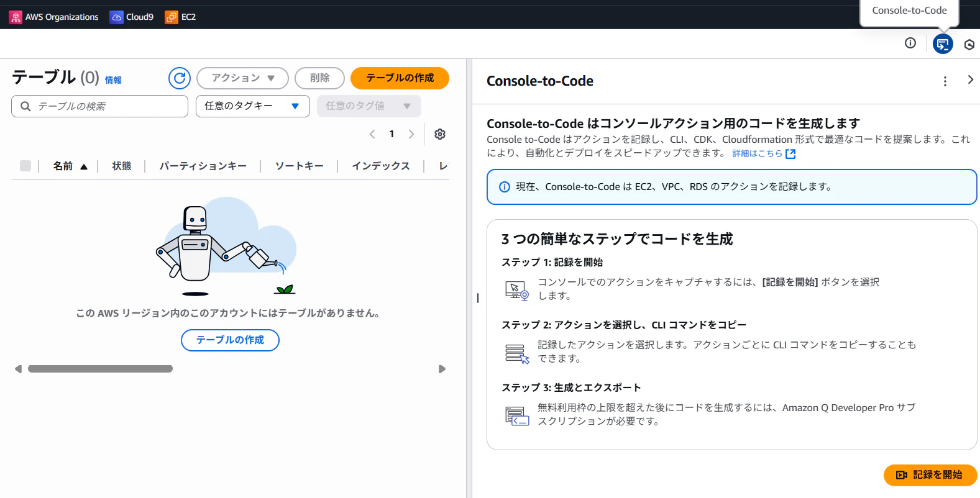Open the 任意のタグキー dropdown
Viewport: 980px width, 498px height.
pyautogui.click(x=253, y=106)
